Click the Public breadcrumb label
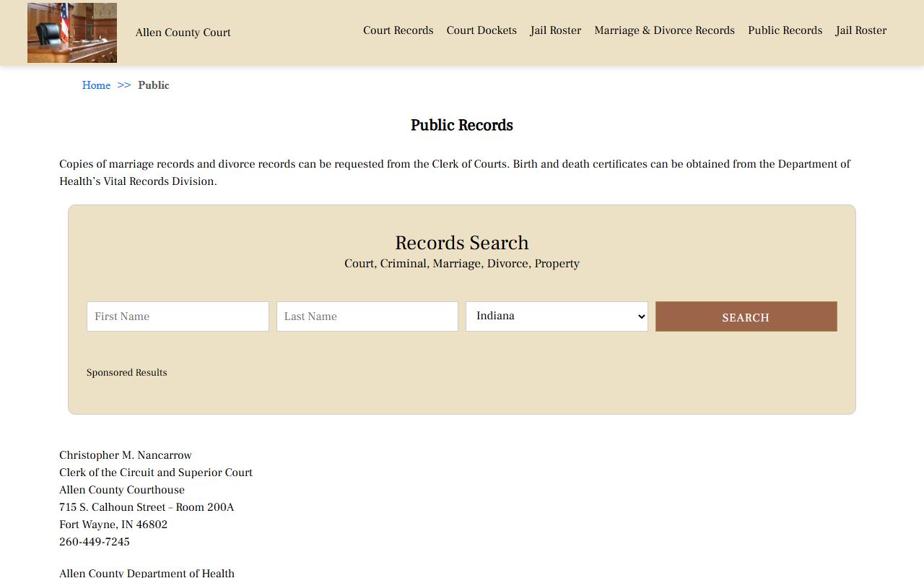The image size is (924, 578). (154, 85)
